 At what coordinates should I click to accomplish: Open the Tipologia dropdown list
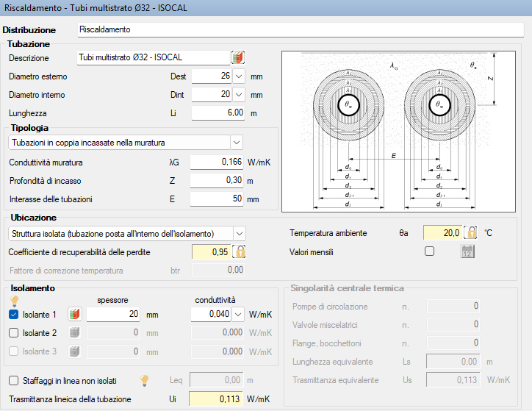coord(236,142)
